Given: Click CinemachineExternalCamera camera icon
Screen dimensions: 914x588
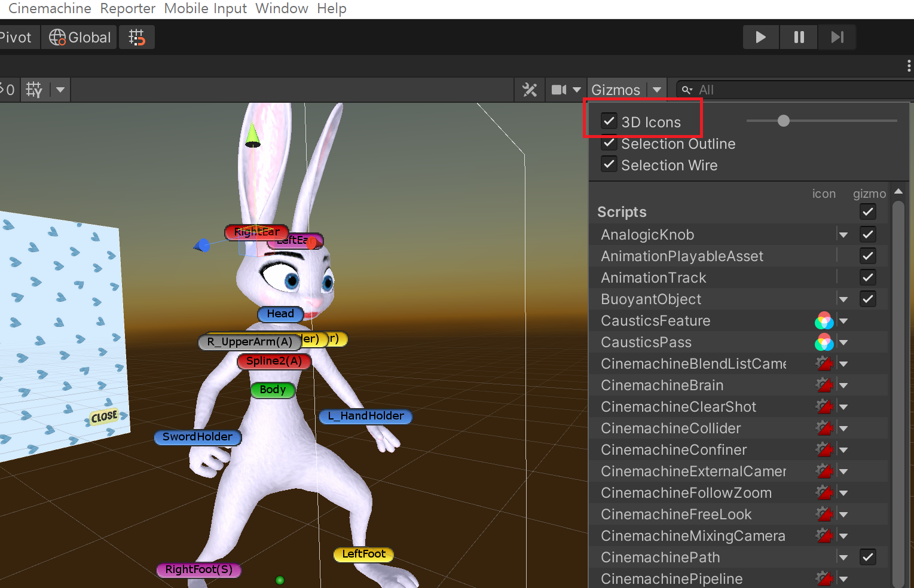Looking at the screenshot, I should pos(825,471).
